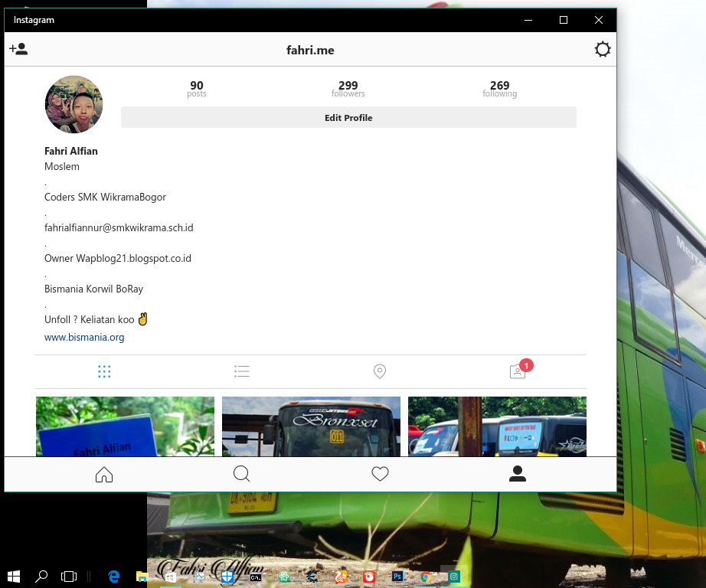This screenshot has width=706, height=588.
Task: Open the dark gear-shaped taskbar icon
Action: [x=312, y=577]
